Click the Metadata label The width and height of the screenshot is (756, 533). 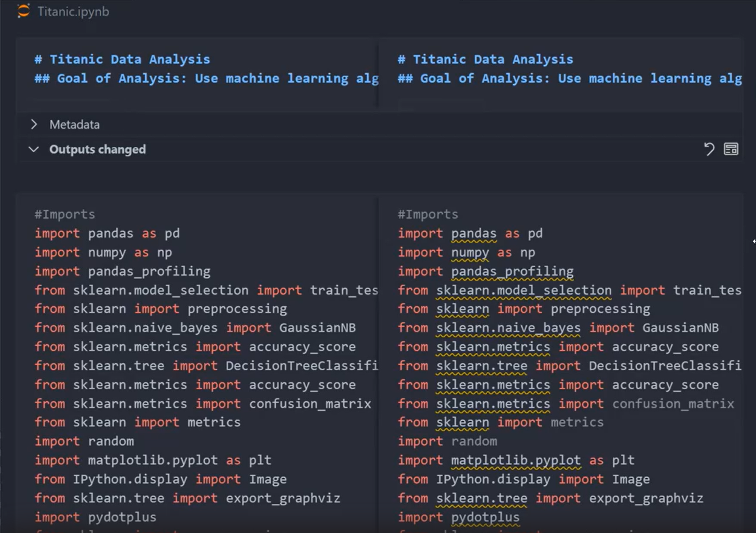tap(74, 125)
